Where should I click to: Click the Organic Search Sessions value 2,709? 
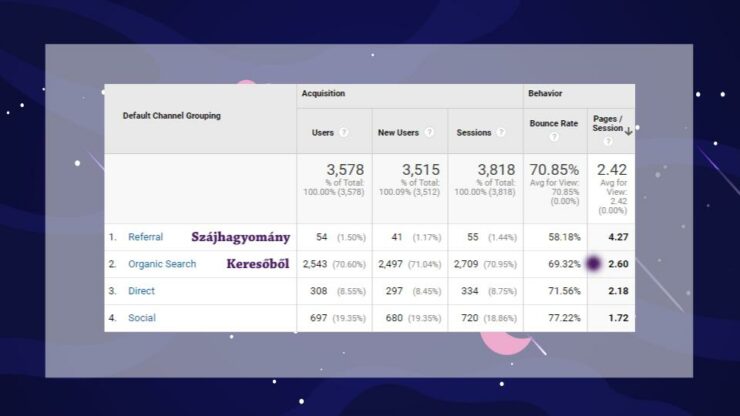466,264
